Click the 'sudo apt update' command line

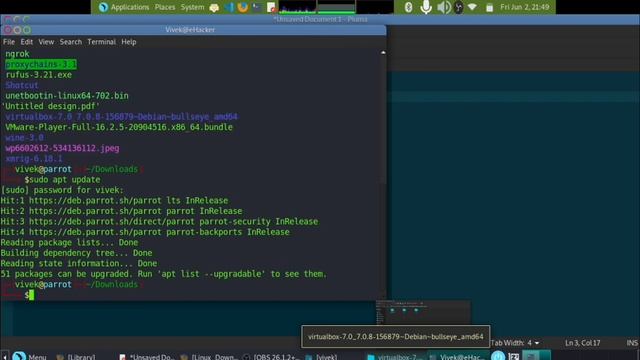point(64,180)
